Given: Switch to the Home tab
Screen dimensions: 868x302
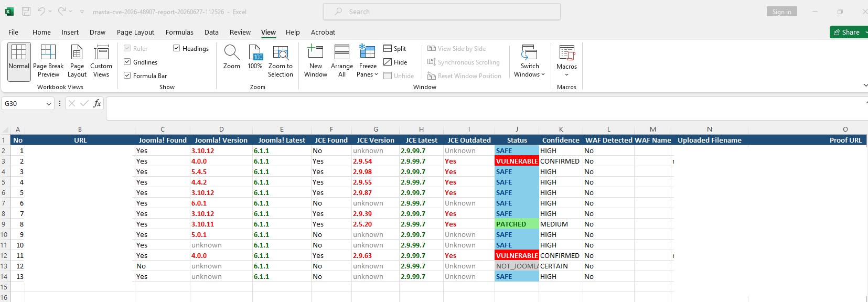Looking at the screenshot, I should 41,32.
